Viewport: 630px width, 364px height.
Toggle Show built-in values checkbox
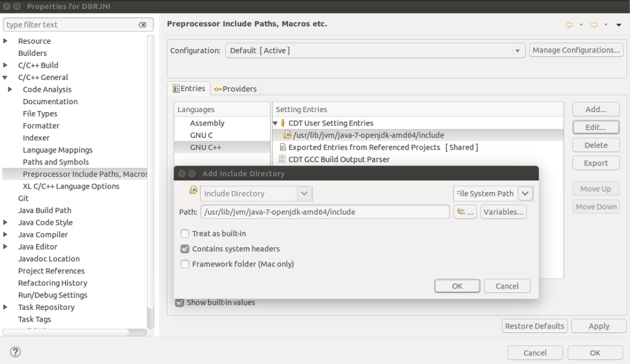coord(180,303)
